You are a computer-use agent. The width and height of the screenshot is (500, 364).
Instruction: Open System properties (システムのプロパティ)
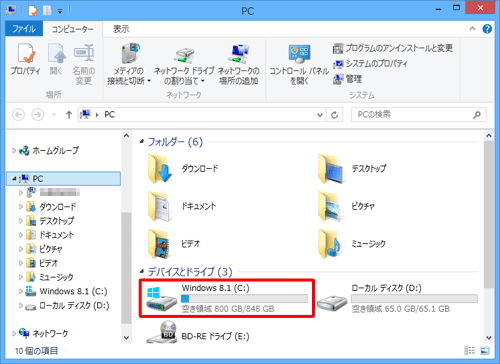(x=370, y=64)
